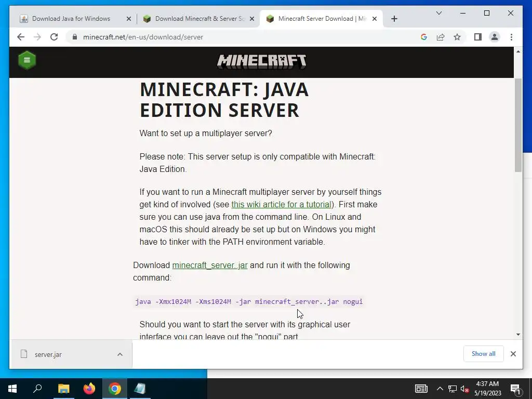The image size is (532, 399).
Task: Share this page using share icon
Action: [x=441, y=37]
